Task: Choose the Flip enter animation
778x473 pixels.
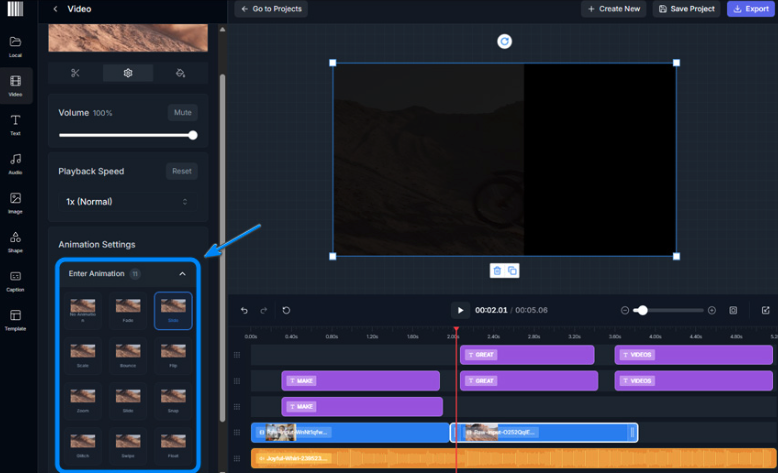Action: point(173,355)
